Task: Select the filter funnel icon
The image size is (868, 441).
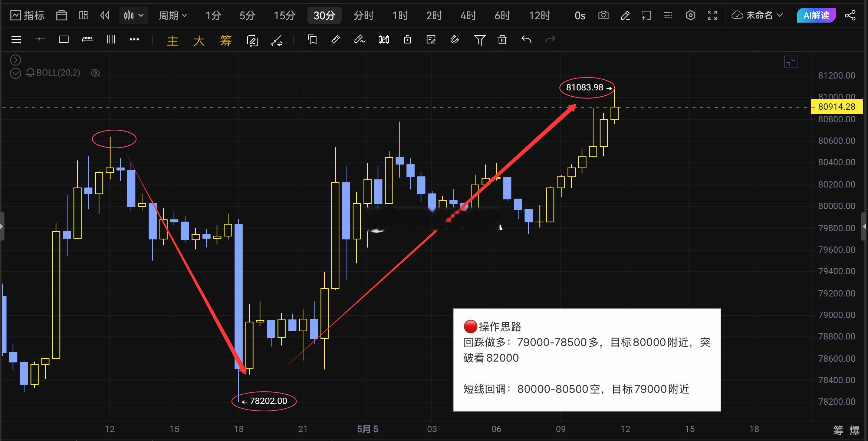Action: pyautogui.click(x=480, y=40)
